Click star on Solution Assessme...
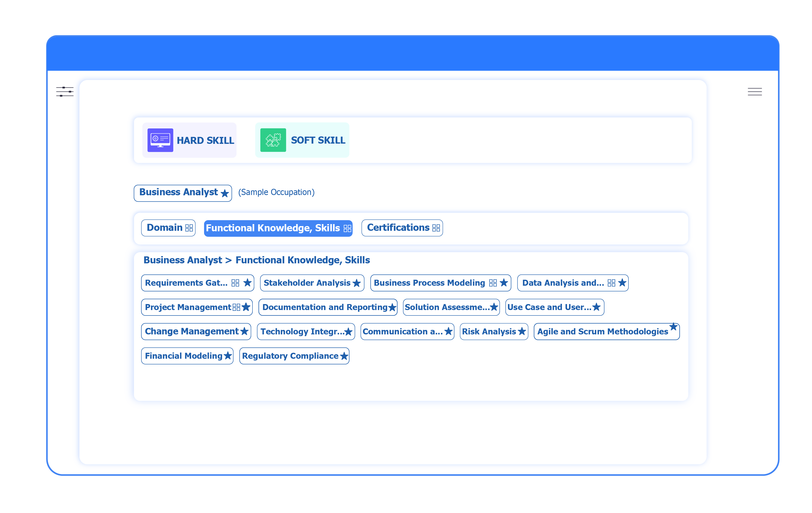The width and height of the screenshot is (812, 513). (x=494, y=307)
